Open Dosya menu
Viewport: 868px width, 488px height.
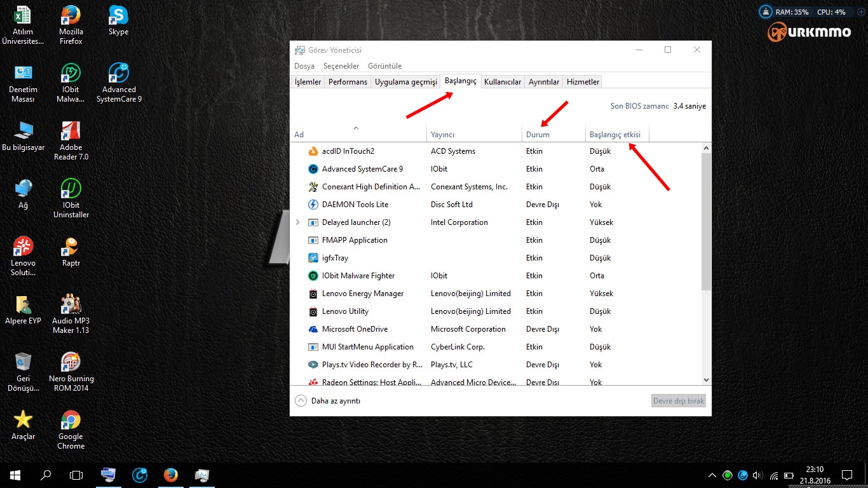(304, 66)
